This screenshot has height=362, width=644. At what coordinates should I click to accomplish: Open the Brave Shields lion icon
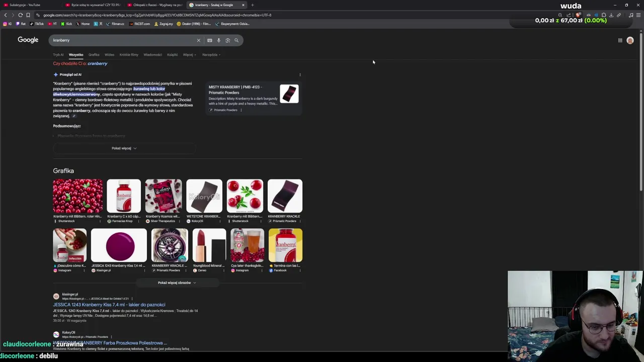(x=578, y=15)
